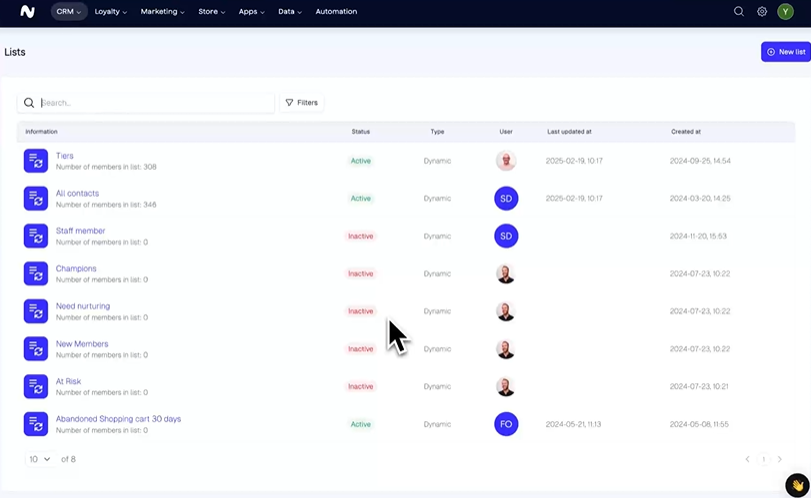
Task: Expand the Data menu
Action: coord(290,11)
